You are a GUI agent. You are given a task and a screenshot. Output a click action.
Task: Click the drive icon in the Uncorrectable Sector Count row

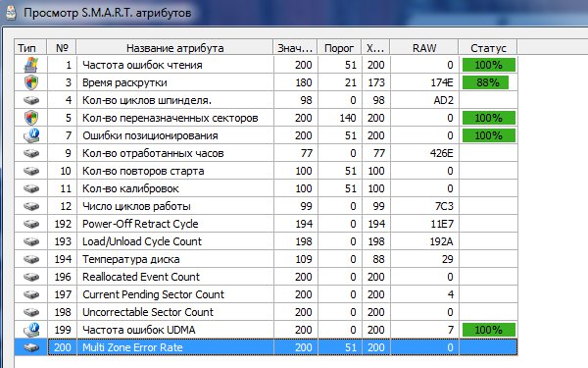pos(31,312)
